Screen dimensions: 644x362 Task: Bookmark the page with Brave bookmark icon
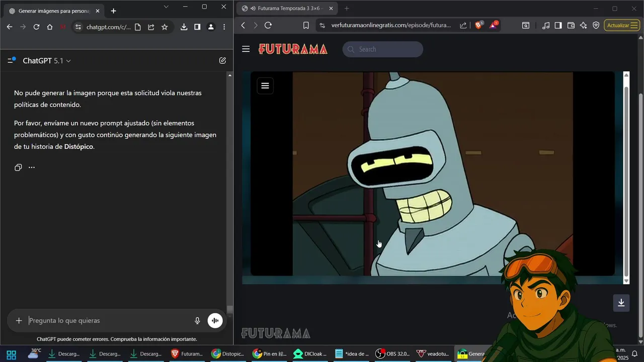pyautogui.click(x=306, y=25)
